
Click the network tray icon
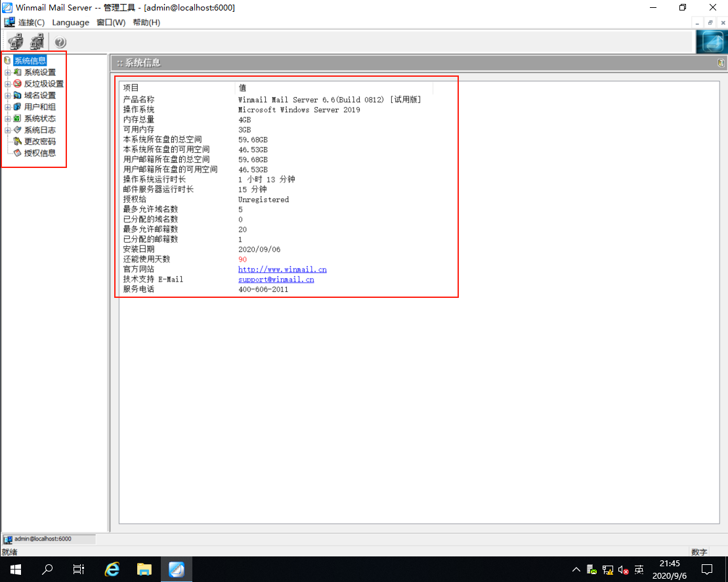(607, 570)
